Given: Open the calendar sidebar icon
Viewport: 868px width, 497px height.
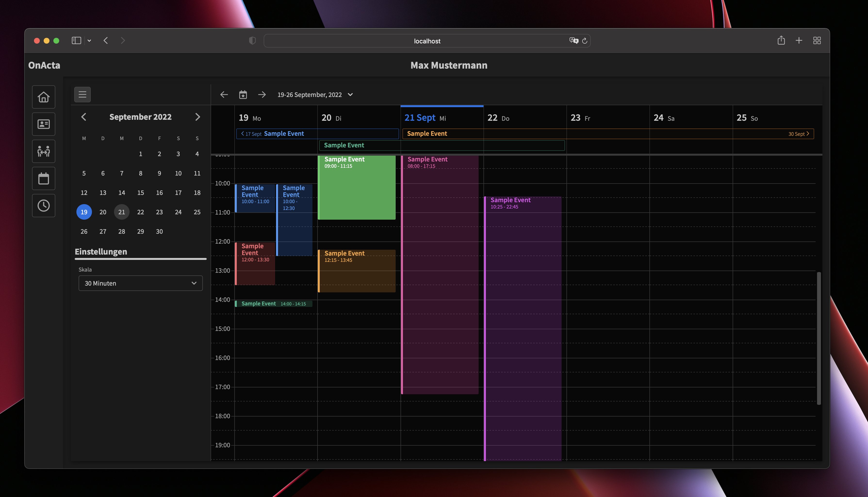Looking at the screenshot, I should point(43,178).
